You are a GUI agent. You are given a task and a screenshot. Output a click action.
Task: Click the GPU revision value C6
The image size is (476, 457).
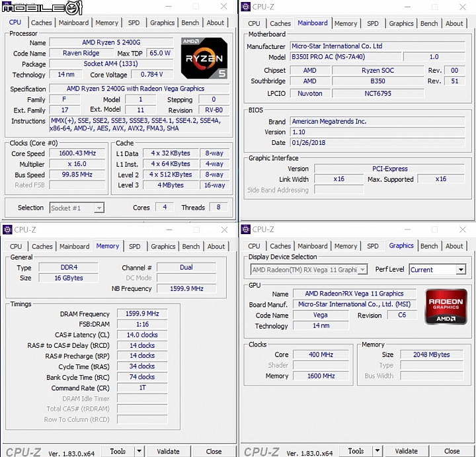tap(402, 315)
